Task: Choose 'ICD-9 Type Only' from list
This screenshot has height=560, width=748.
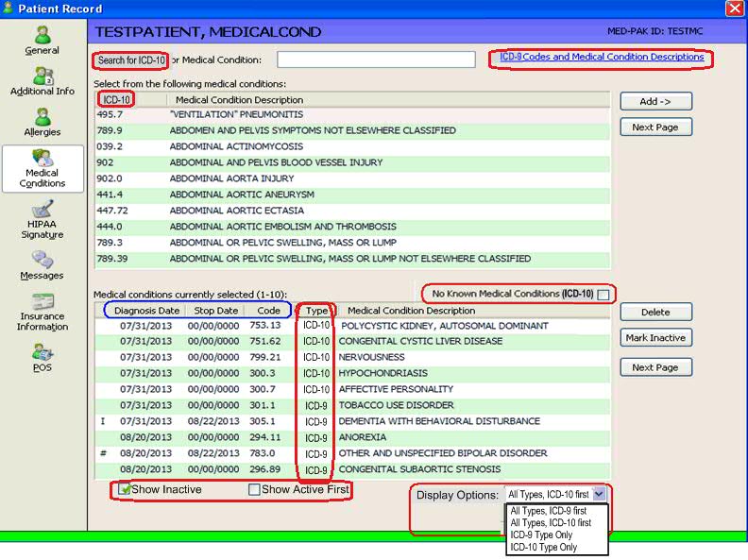Action: [541, 535]
